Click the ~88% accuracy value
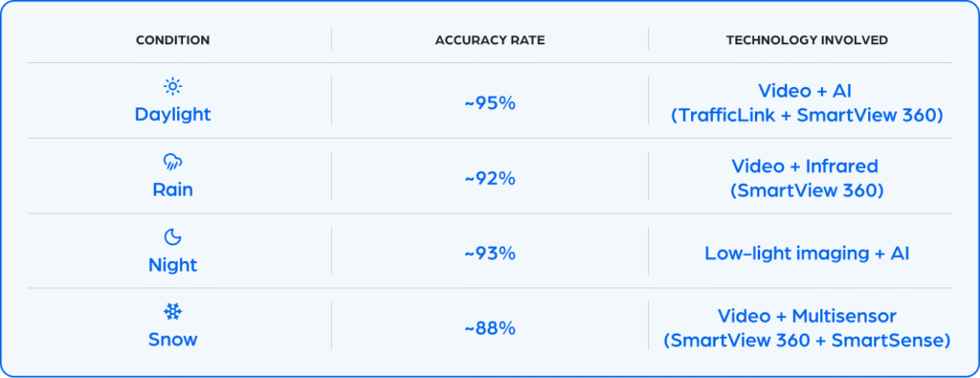Screen dimensions: 980x378 pos(490,328)
